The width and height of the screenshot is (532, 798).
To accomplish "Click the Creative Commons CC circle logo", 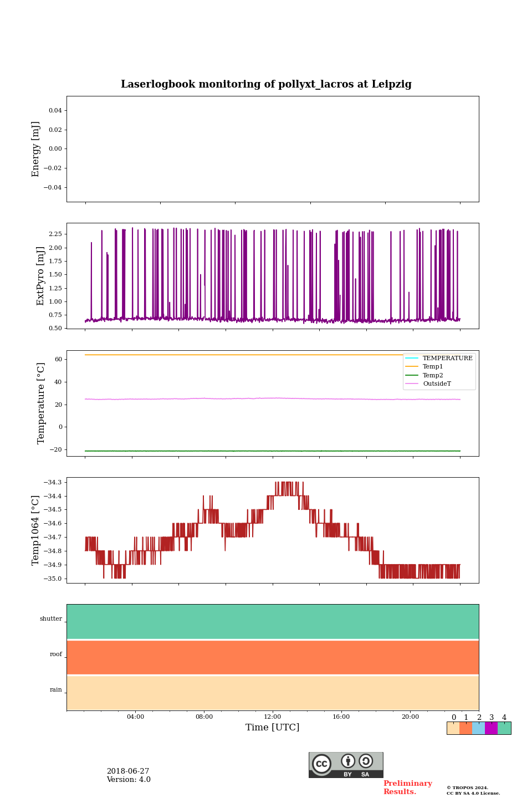I will [x=321, y=764].
